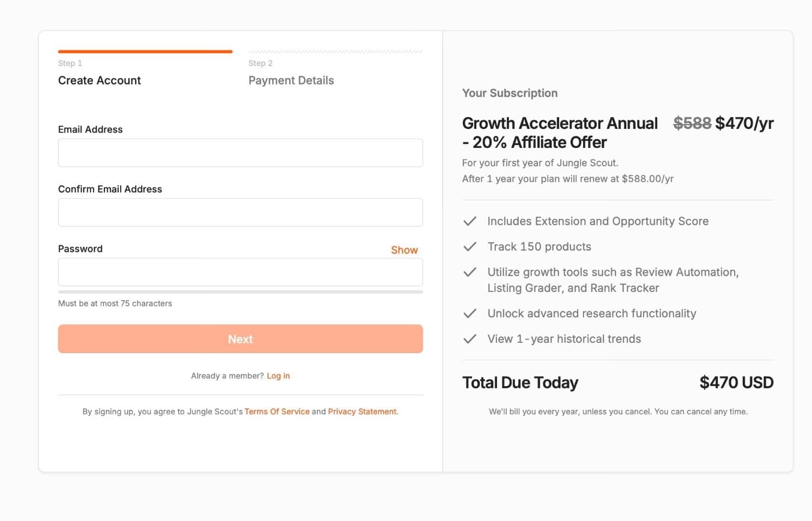Click the password strength indicator bar

point(240,291)
